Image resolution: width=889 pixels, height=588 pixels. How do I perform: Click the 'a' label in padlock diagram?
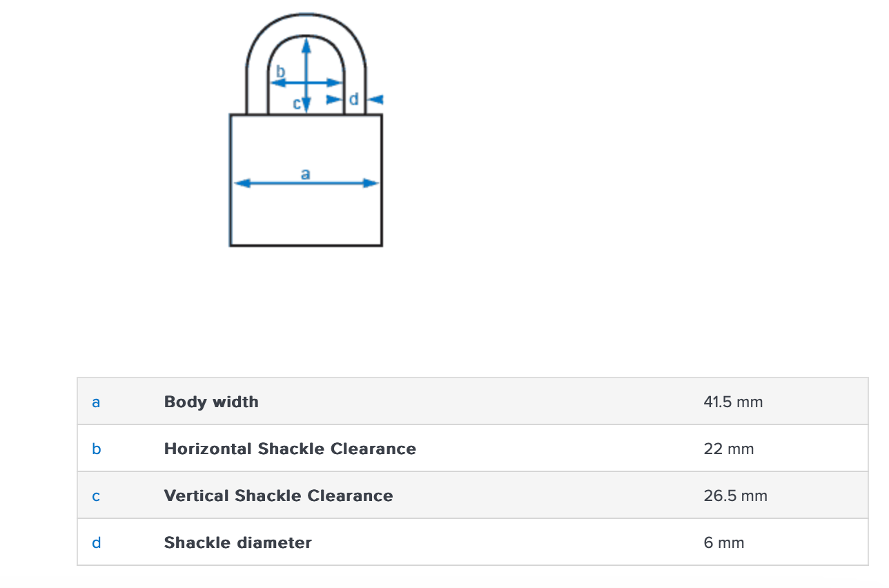pos(306,173)
